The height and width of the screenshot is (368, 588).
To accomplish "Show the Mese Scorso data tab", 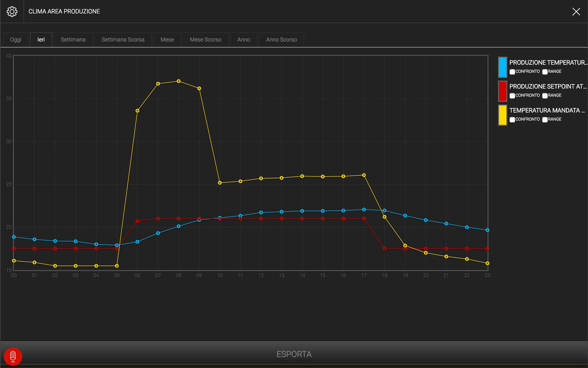I will point(205,40).
